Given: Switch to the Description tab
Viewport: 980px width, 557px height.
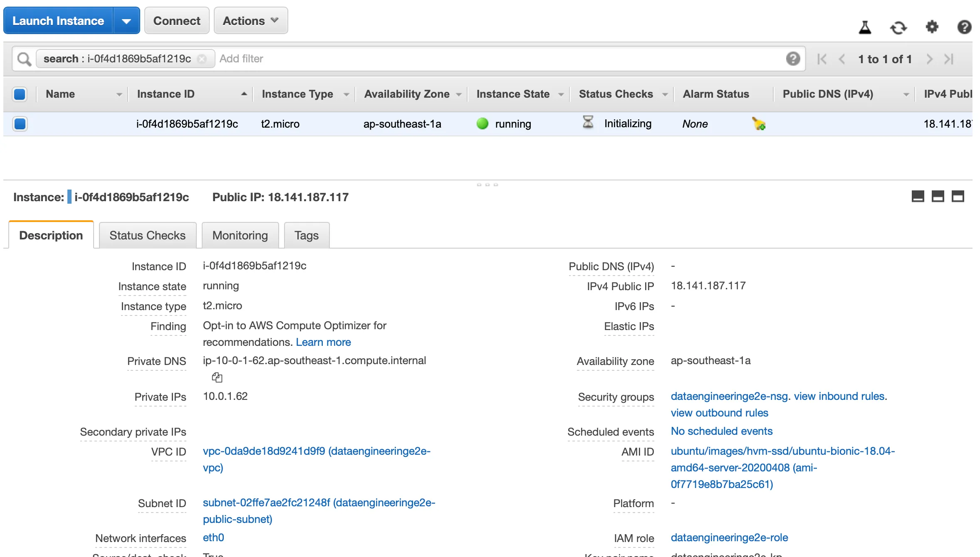Looking at the screenshot, I should point(51,235).
